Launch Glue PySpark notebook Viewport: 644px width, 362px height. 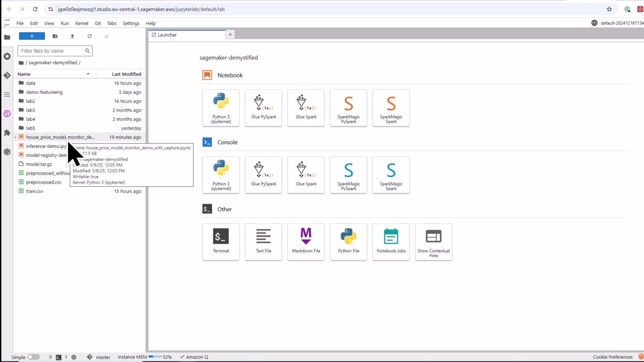[263, 108]
